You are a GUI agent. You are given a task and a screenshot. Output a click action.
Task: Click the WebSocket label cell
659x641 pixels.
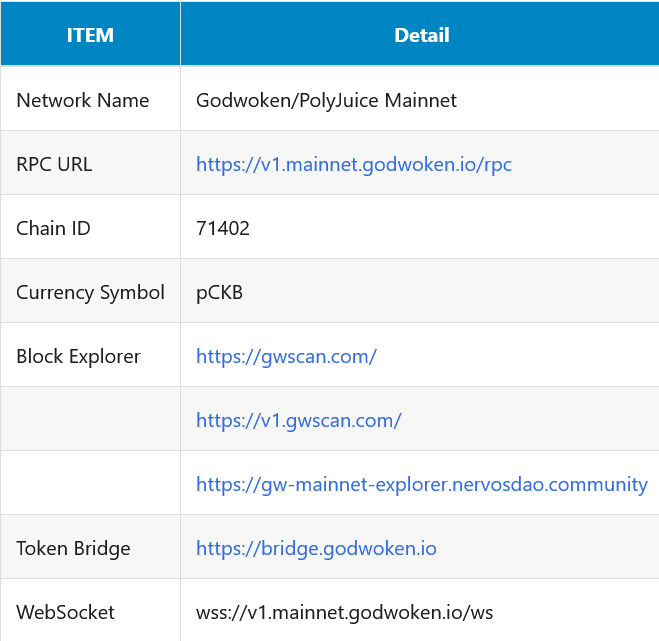tap(65, 612)
